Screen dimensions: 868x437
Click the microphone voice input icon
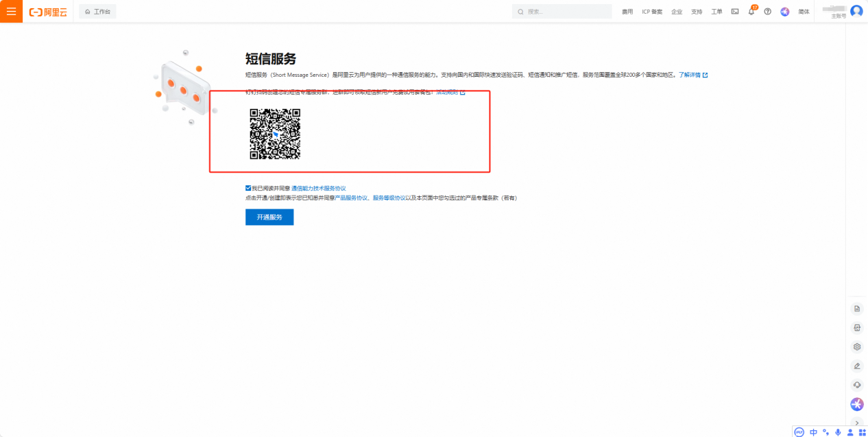838,432
